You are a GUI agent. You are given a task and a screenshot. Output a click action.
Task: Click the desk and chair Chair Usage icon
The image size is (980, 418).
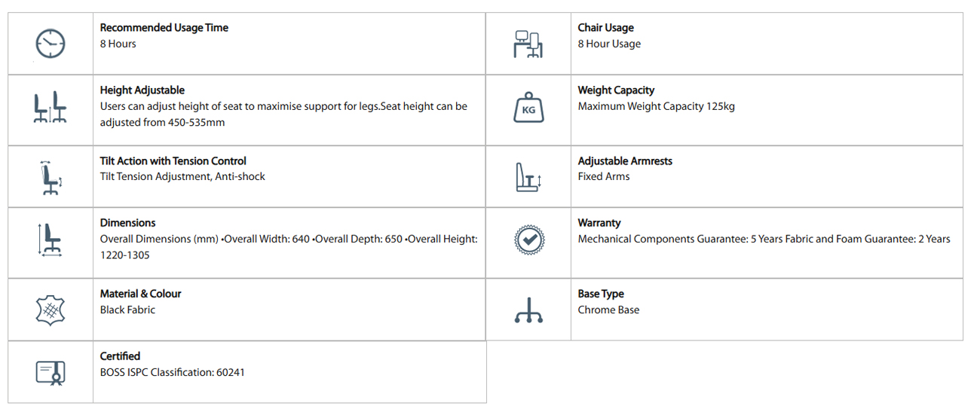[528, 44]
